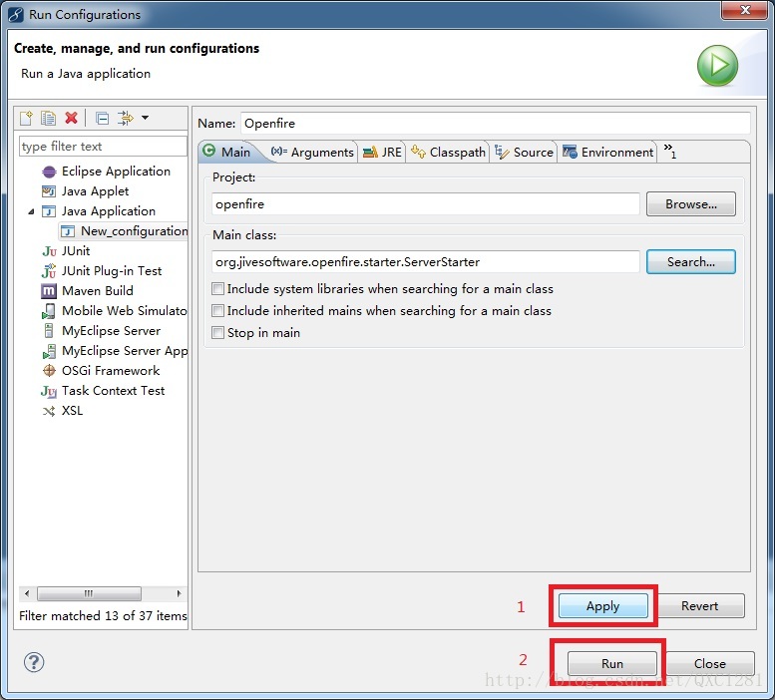
Task: Duplicate the selected launch configuration
Action: pyautogui.click(x=49, y=118)
